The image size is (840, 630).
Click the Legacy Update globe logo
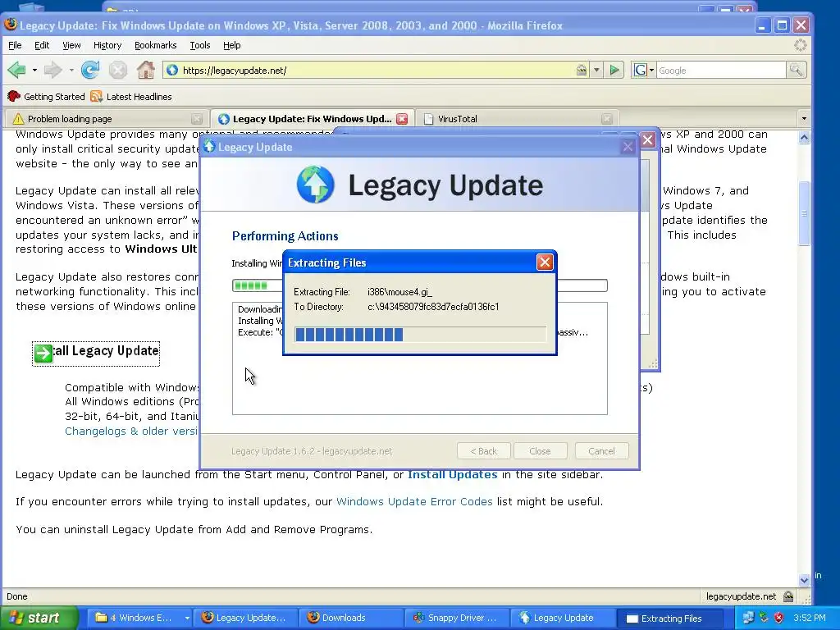[x=315, y=185]
